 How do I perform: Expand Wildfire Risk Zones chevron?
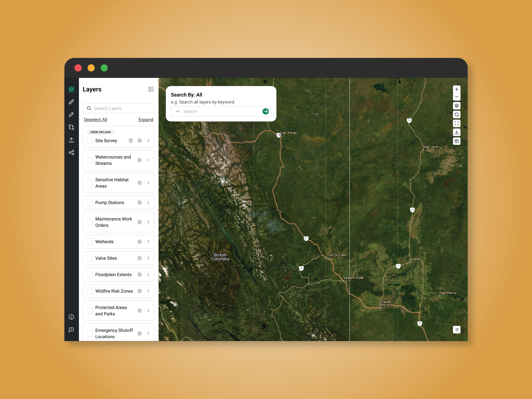pyautogui.click(x=148, y=291)
